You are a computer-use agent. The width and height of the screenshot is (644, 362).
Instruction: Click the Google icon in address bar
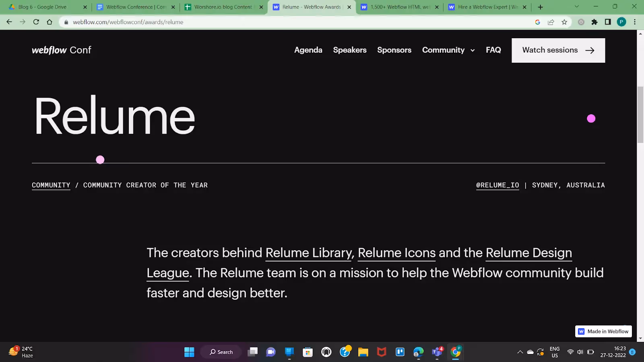[537, 22]
